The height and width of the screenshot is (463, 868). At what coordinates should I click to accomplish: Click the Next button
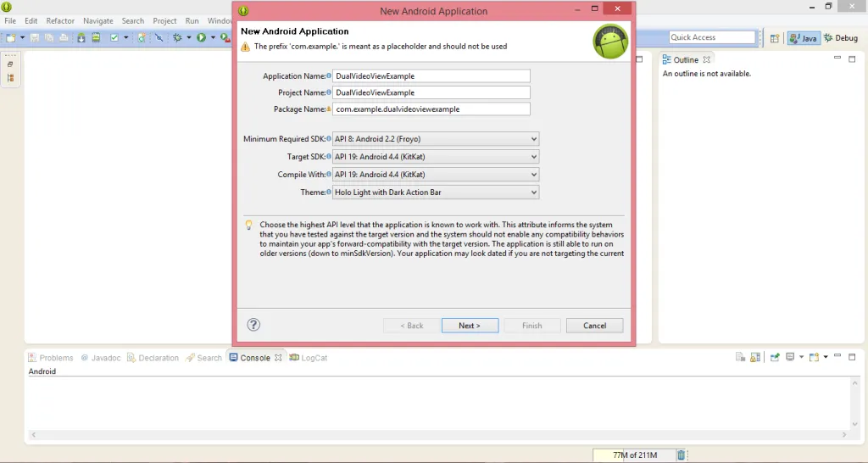pyautogui.click(x=470, y=326)
